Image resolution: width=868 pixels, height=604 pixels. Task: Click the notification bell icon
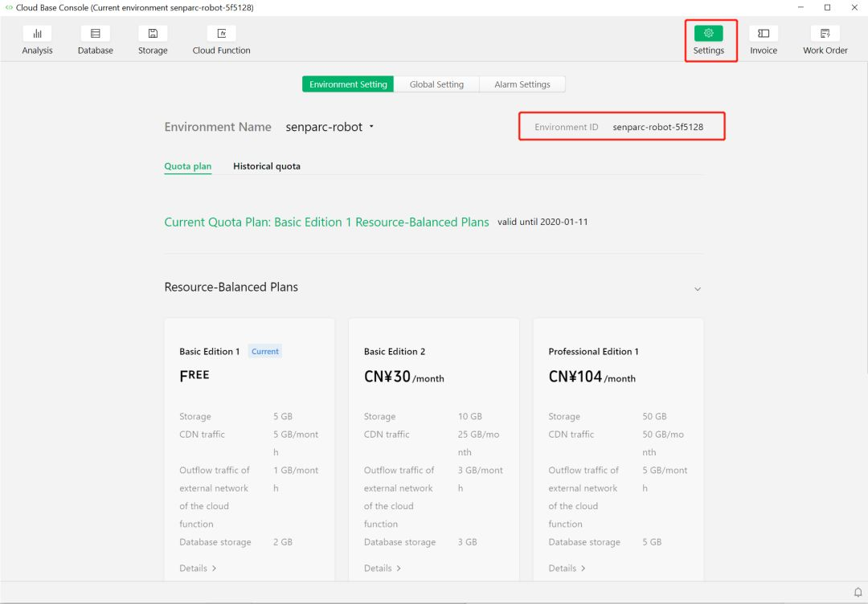[858, 593]
